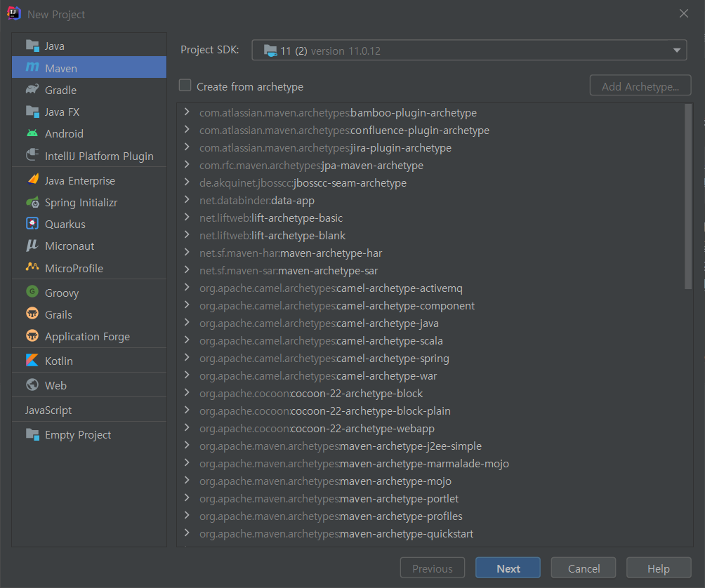
Task: Select maven-archetype-marmalade-mojo row
Action: tap(431, 463)
